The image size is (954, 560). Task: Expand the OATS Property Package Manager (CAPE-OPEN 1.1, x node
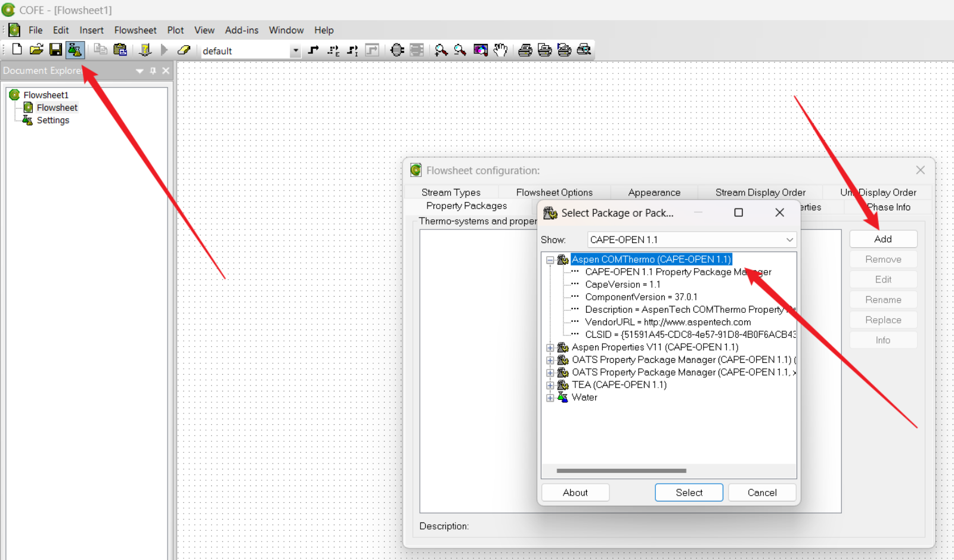550,372
